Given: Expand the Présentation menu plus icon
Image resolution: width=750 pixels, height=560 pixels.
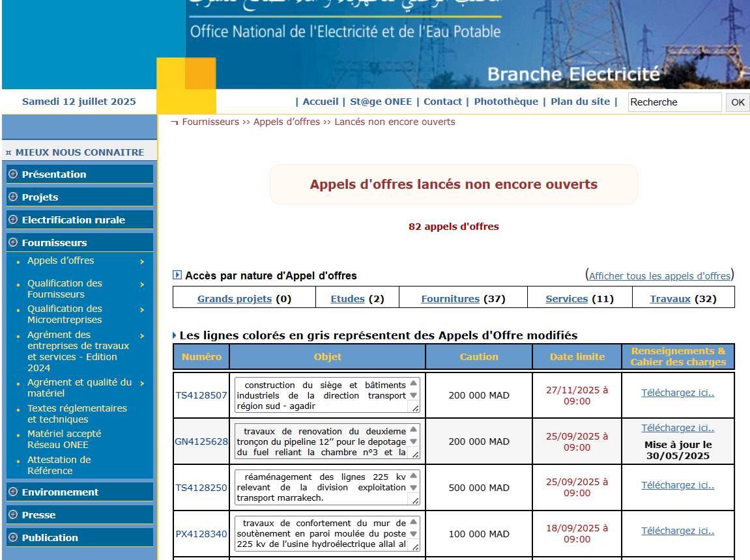Looking at the screenshot, I should [14, 174].
